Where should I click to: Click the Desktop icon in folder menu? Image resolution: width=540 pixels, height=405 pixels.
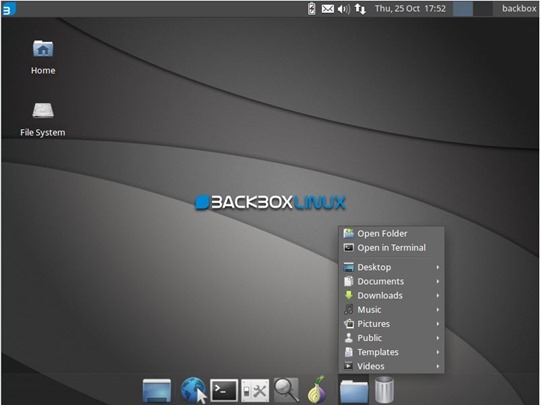pos(349,267)
